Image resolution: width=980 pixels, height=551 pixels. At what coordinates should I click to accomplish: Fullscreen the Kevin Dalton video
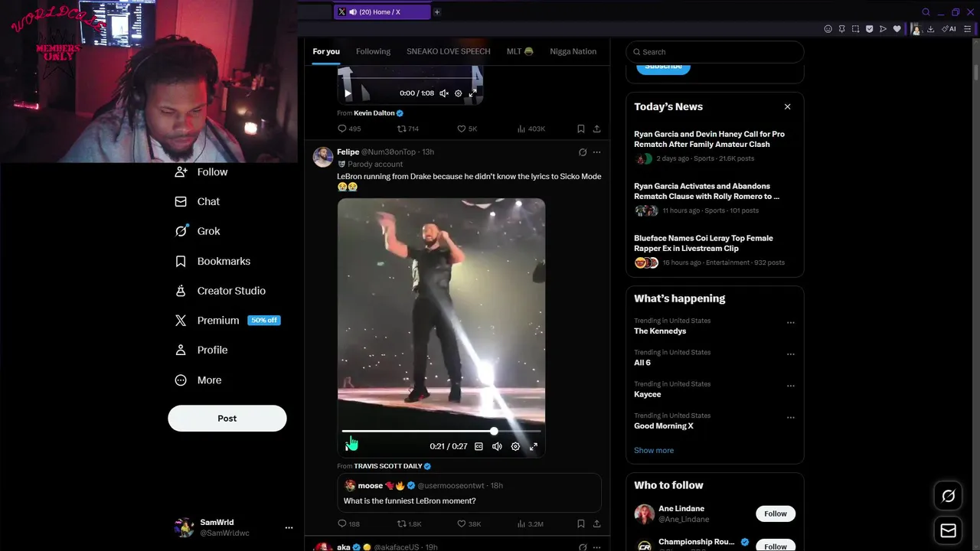coord(472,93)
